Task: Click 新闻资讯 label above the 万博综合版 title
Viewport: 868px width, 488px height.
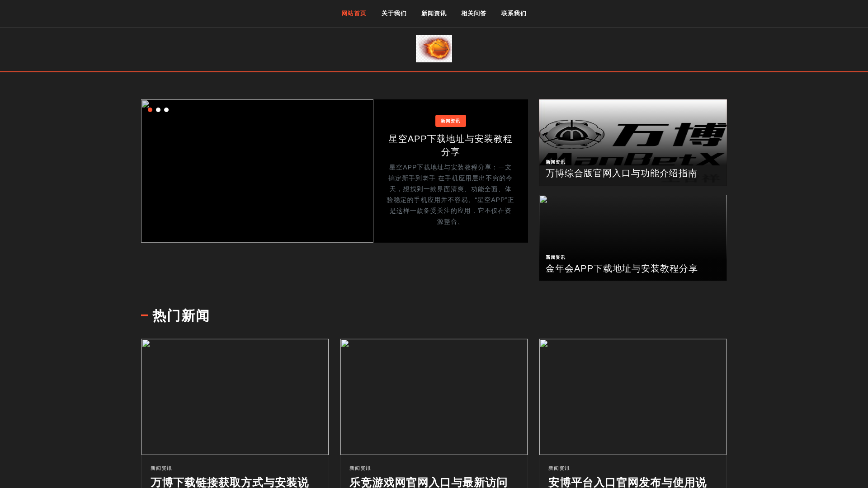Action: pyautogui.click(x=556, y=162)
